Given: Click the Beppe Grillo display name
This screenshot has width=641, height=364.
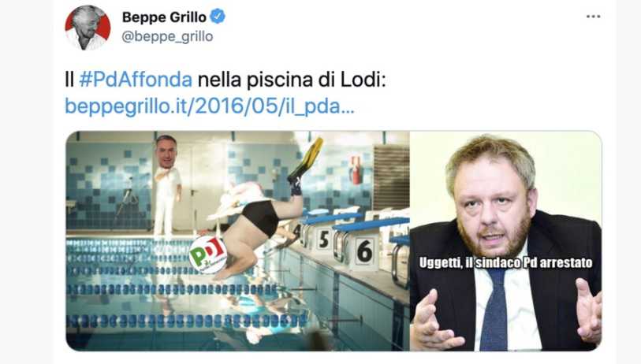Looking at the screenshot, I should [x=164, y=17].
